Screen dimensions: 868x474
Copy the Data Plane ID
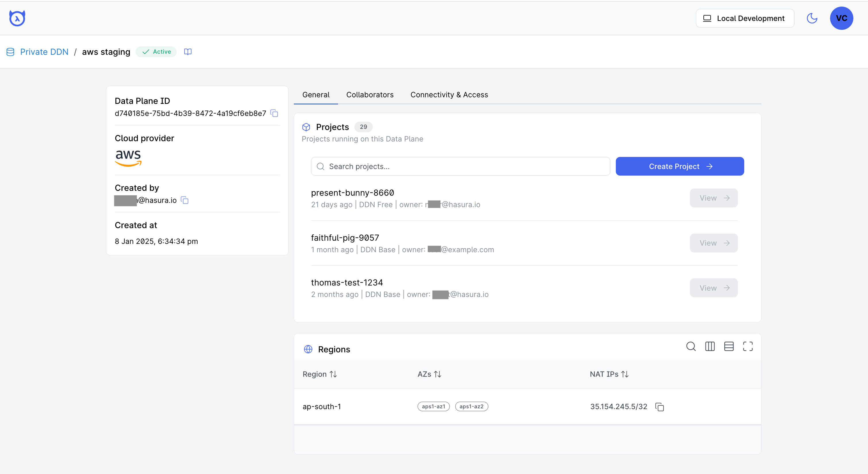pos(274,113)
